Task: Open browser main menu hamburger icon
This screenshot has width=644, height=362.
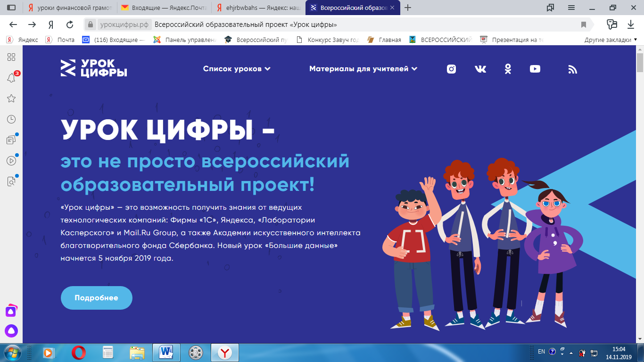Action: pos(571,8)
